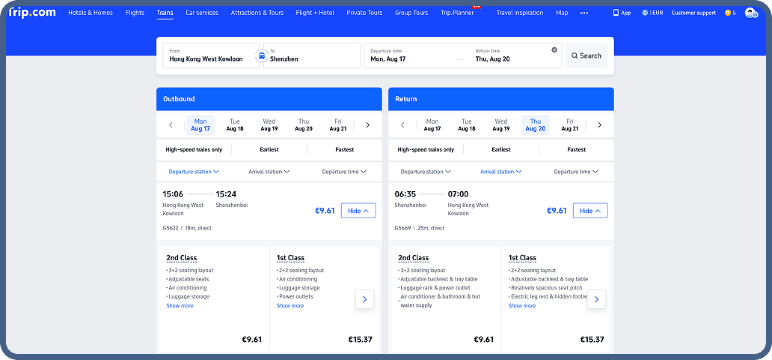The width and height of the screenshot is (772, 360).
Task: Open the App download link
Action: (x=621, y=13)
